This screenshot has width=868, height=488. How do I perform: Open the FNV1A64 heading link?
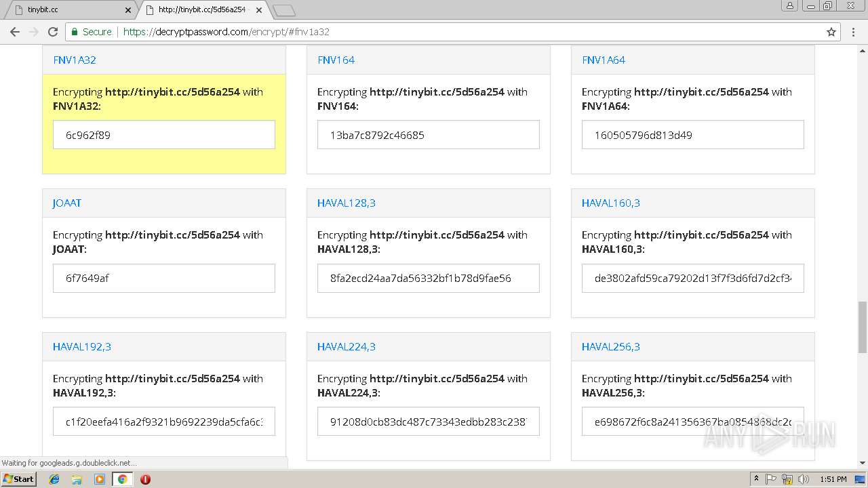(604, 60)
